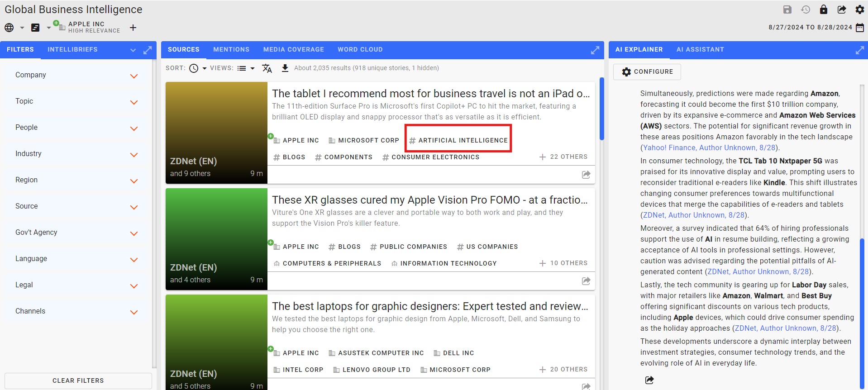Open the best laptops for graphic designers article
This screenshot has height=390, width=868.
coord(430,306)
